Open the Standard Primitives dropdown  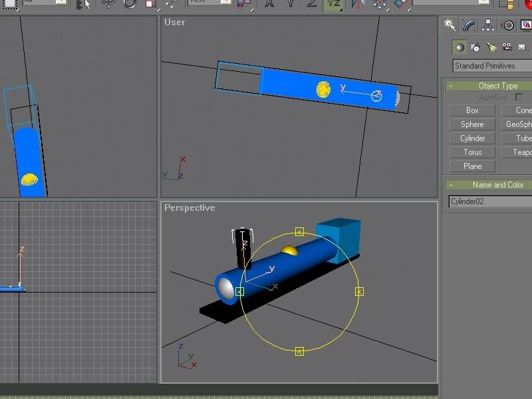click(492, 66)
